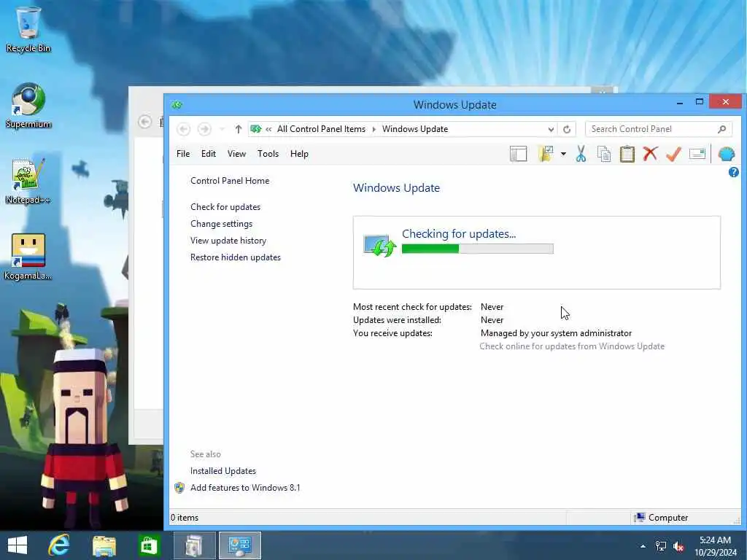Go to Control Panel Home
The image size is (747, 560).
[230, 181]
